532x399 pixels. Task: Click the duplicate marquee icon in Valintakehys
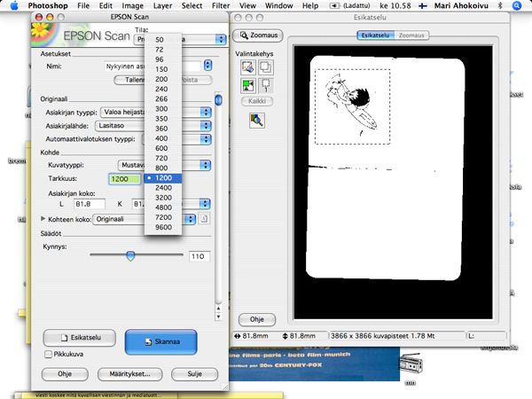[265, 67]
